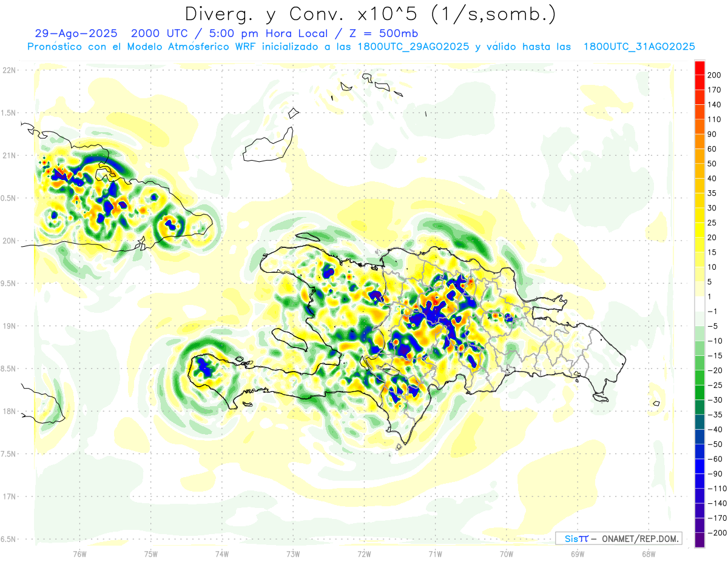Select the '69W' longitude label
Screen dimensions: 728x562
578,554
